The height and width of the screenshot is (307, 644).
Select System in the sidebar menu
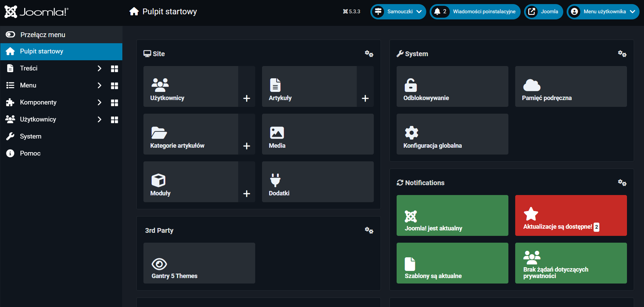click(x=31, y=136)
